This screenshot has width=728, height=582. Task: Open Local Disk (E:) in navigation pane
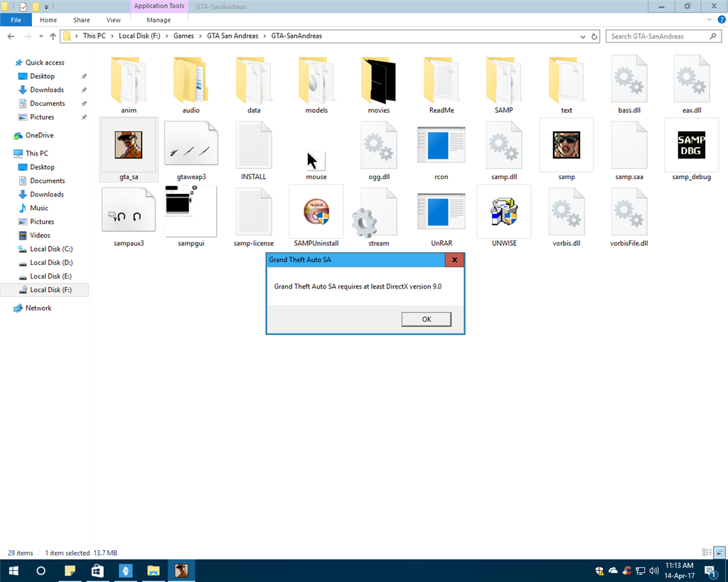pyautogui.click(x=50, y=276)
